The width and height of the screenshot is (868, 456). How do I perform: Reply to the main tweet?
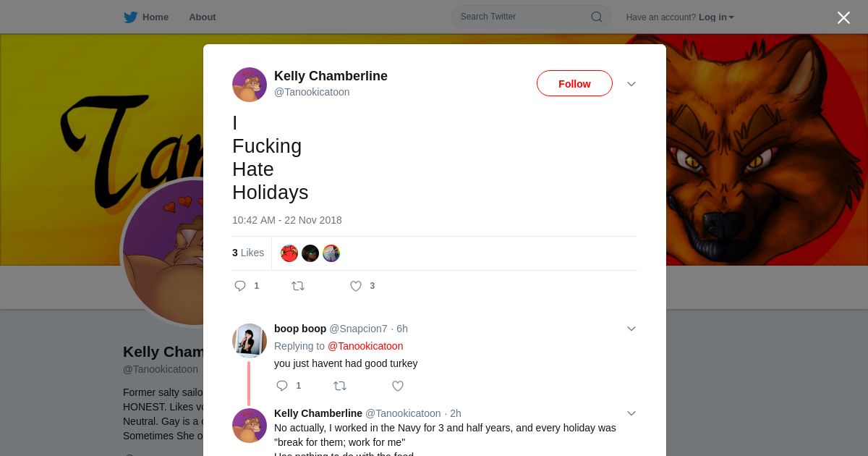[241, 286]
